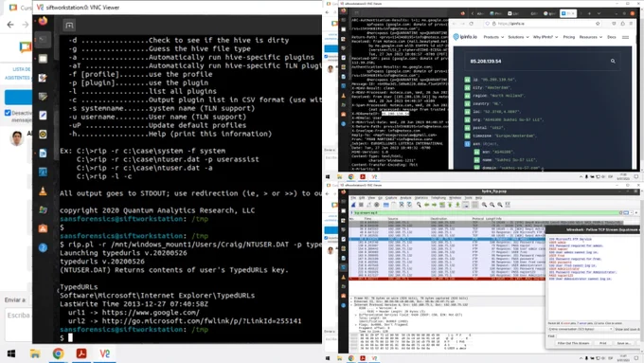Open Adobe Acrobat from the left Windows taskbar

81,354
